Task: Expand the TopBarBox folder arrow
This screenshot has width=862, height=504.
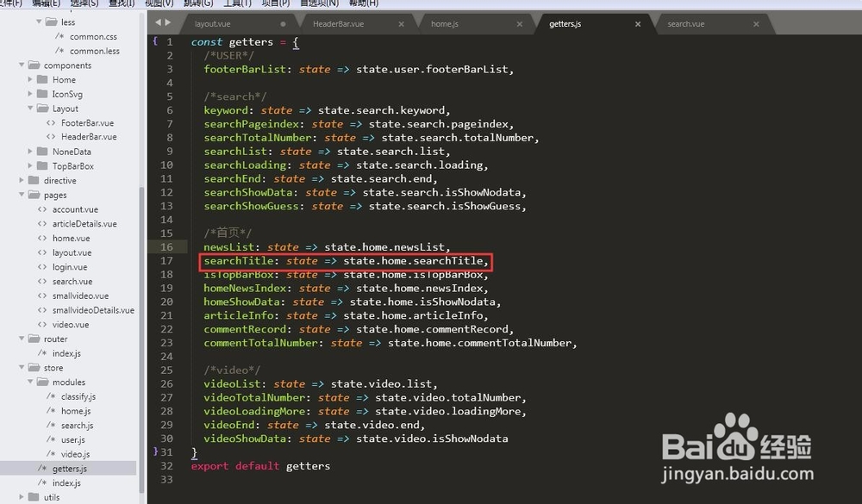Action: pos(30,166)
